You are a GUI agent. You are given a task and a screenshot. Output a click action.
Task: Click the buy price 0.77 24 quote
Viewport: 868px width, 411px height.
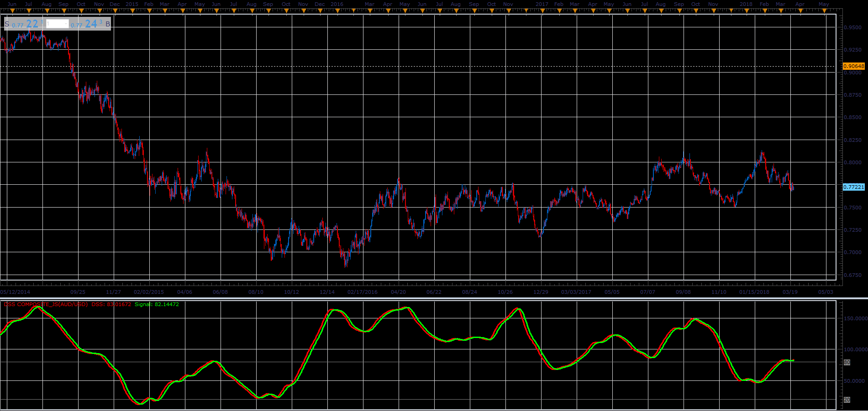(86, 24)
